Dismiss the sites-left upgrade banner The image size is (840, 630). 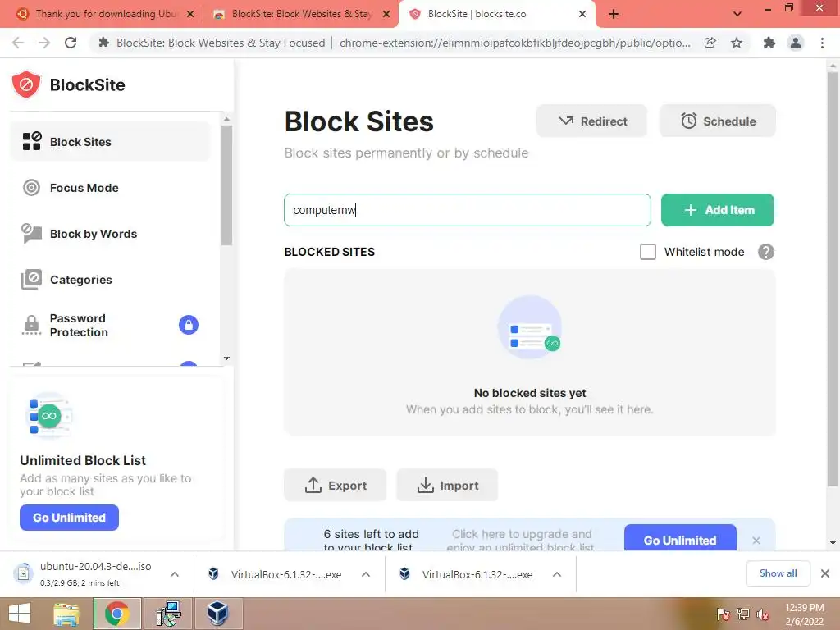coord(756,541)
